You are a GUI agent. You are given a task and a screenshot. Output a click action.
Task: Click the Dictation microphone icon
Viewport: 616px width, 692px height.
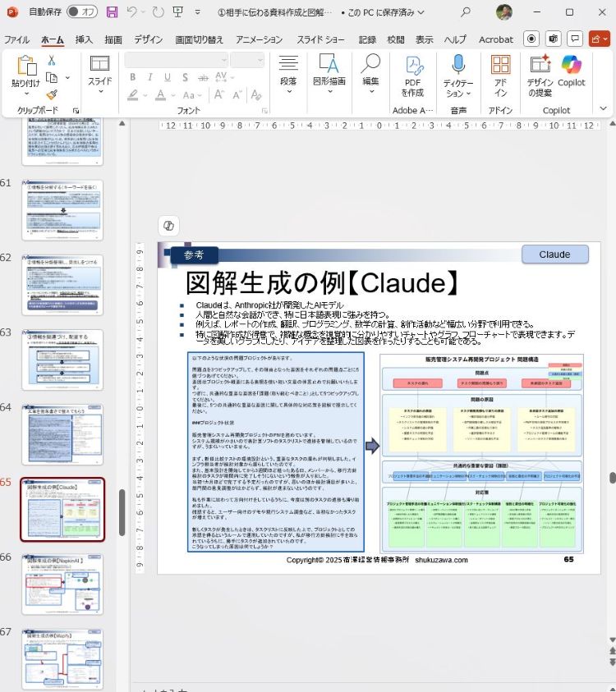point(458,64)
